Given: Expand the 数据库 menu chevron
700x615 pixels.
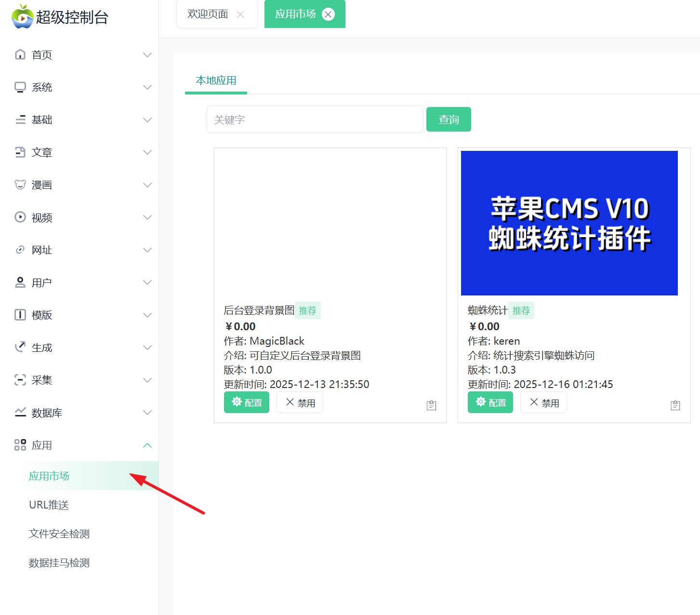Looking at the screenshot, I should pos(147,413).
